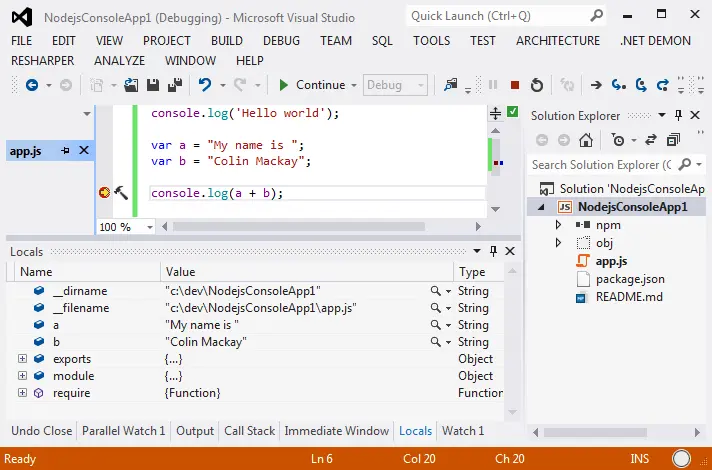Viewport: 712px width, 470px height.
Task: Click the Step Over icon
Action: tap(641, 85)
